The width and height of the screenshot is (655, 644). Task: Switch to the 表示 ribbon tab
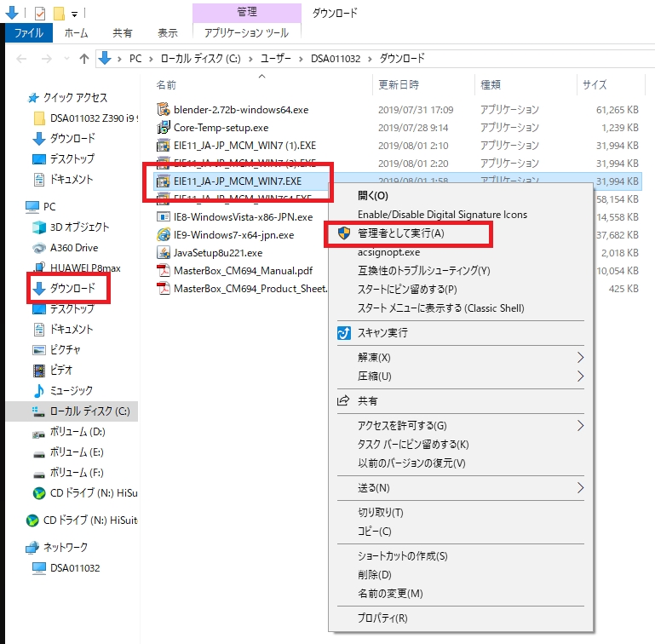[x=168, y=33]
